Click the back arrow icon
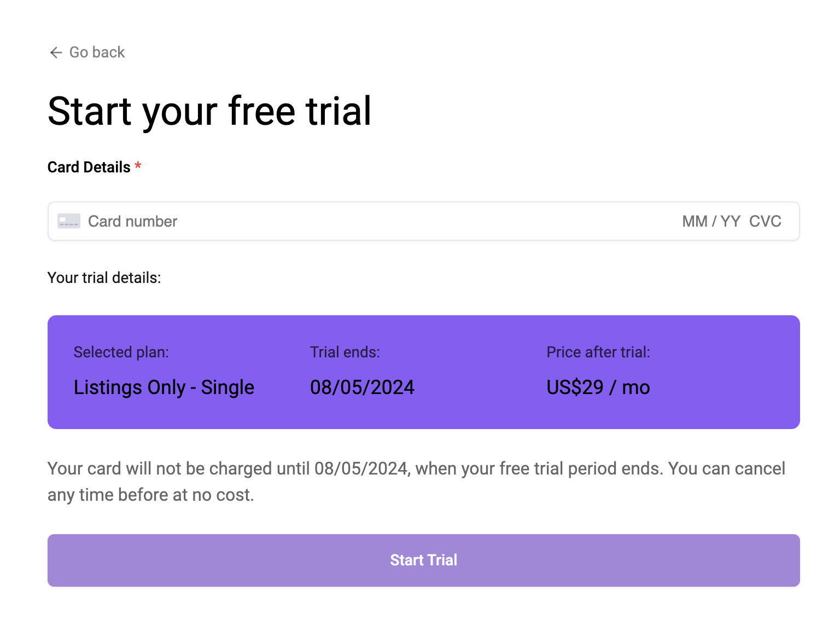The image size is (840, 625). [x=56, y=53]
